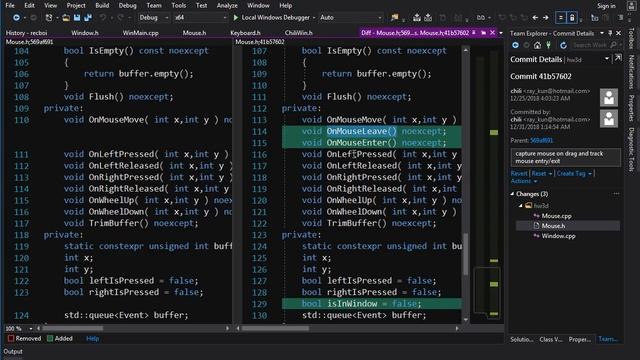Click the right pane horizontal scrollbar thumb

(276, 328)
